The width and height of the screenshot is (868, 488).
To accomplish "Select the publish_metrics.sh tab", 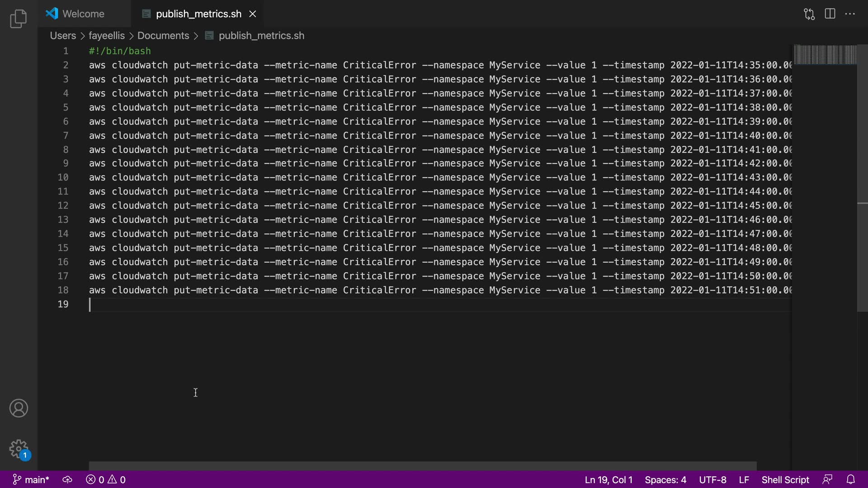I will (x=198, y=14).
